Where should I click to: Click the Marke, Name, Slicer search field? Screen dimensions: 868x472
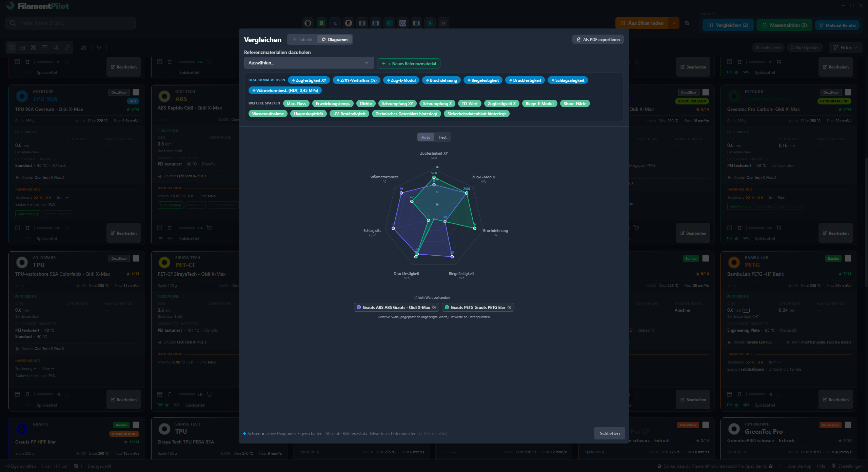pos(71,23)
